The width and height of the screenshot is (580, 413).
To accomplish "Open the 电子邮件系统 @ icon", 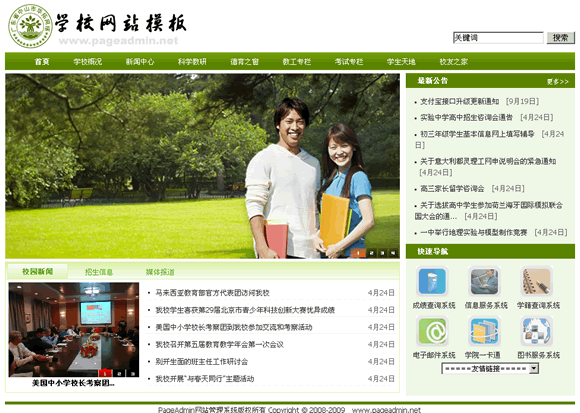I will [432, 331].
